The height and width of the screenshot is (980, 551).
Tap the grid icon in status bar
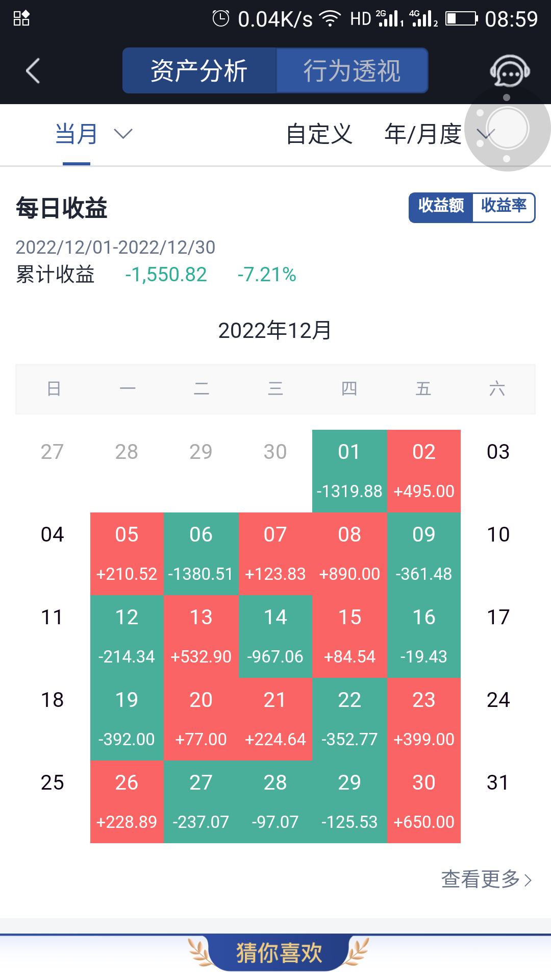(x=21, y=18)
